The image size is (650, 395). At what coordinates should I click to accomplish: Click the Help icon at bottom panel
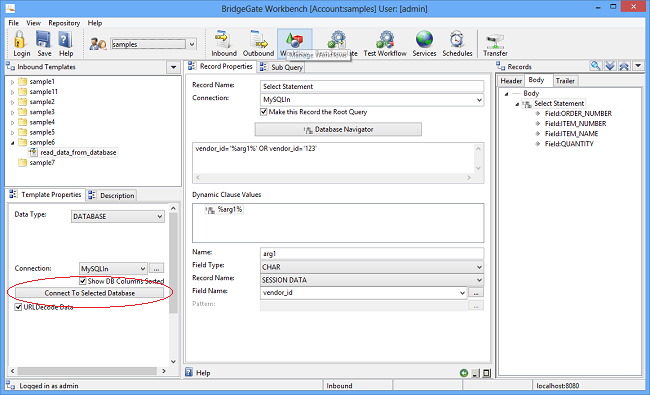[189, 372]
